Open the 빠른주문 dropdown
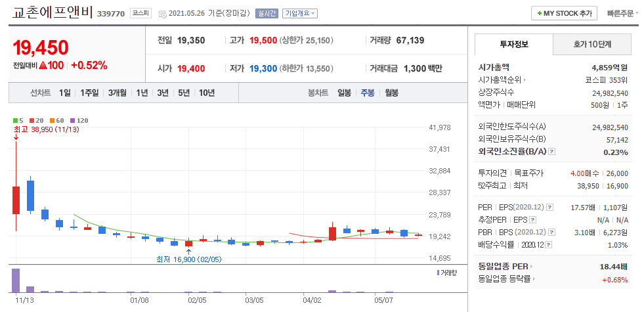644x312 pixels. pos(622,13)
